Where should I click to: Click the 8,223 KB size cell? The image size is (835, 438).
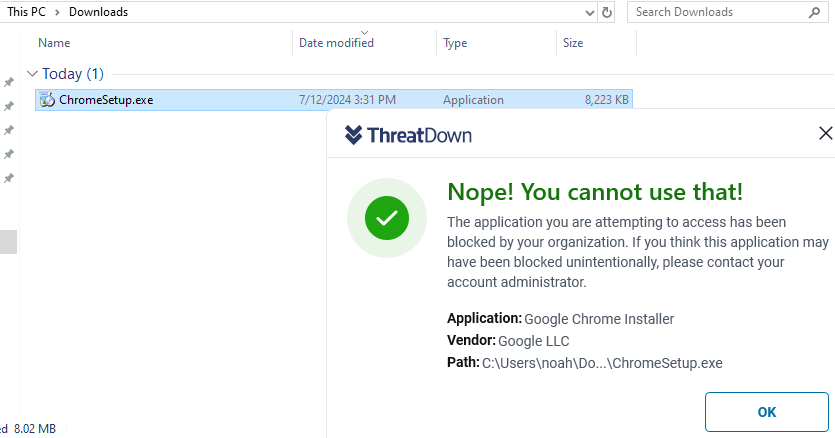607,100
